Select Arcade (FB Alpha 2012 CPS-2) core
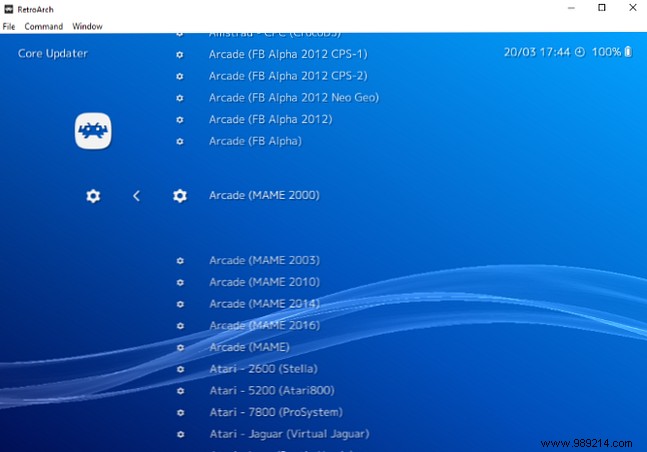The image size is (647, 452). click(288, 76)
